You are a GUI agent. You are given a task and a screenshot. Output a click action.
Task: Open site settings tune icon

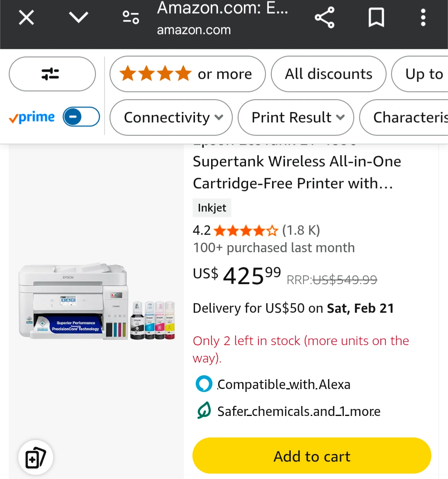(x=131, y=17)
